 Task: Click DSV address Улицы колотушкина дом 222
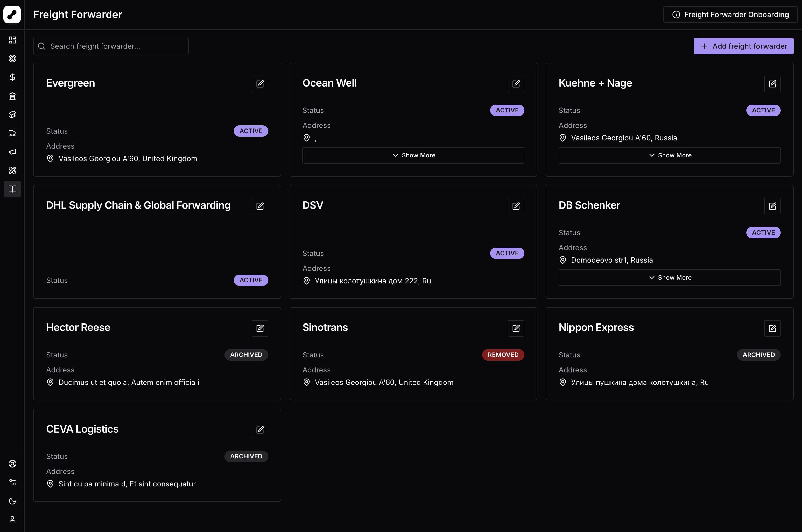(373, 281)
